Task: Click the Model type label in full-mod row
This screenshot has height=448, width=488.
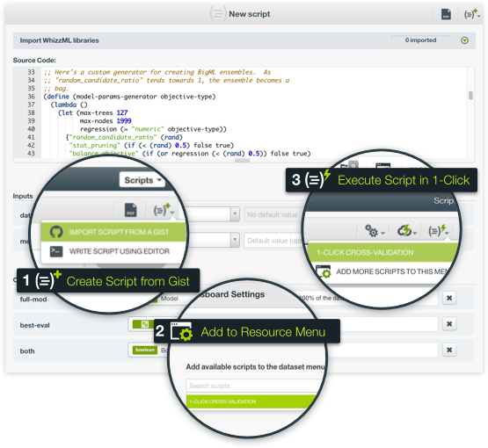Action: coord(170,299)
